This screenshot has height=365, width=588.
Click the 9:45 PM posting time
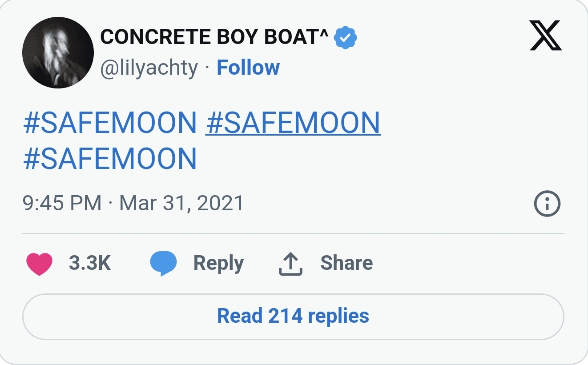[62, 203]
